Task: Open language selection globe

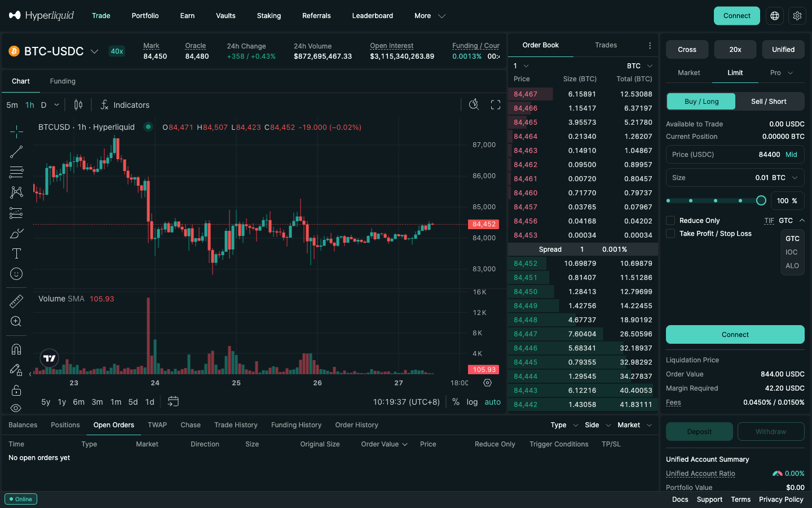Action: [775, 16]
